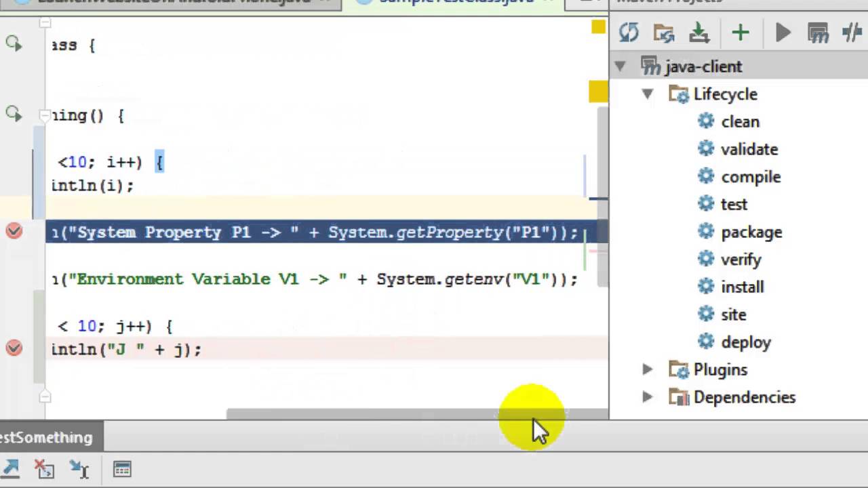Collapse the Lifecycle node arrow

(x=648, y=94)
